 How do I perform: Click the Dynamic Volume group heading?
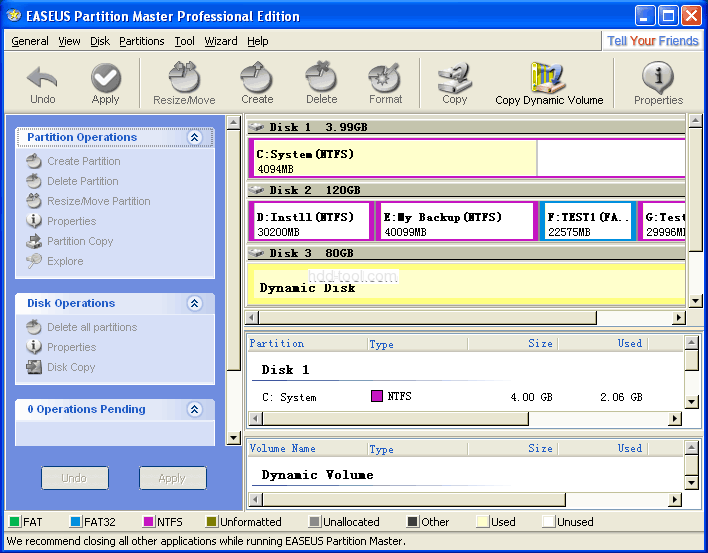coord(317,475)
